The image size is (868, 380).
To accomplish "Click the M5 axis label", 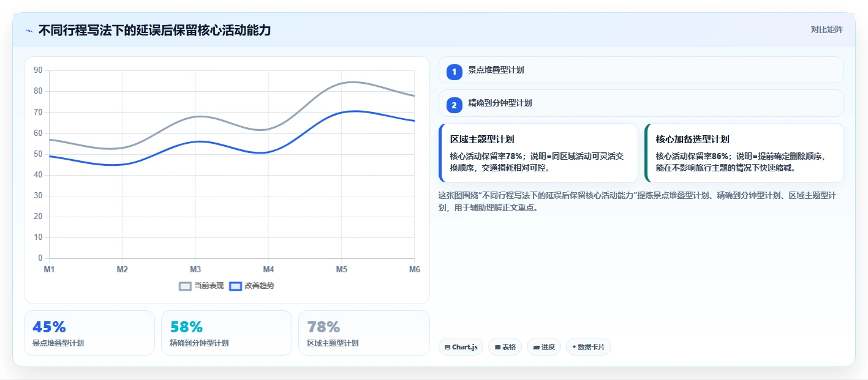I will pos(341,270).
